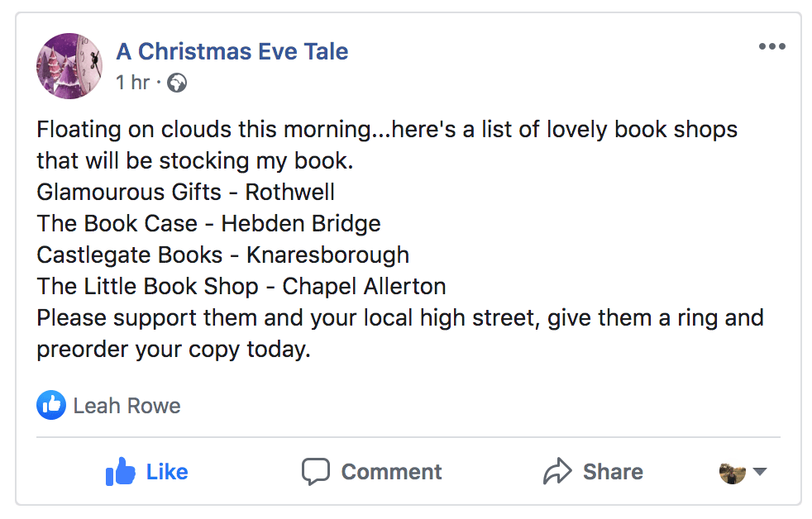Click the "1 hr" post timestamp

(x=133, y=83)
